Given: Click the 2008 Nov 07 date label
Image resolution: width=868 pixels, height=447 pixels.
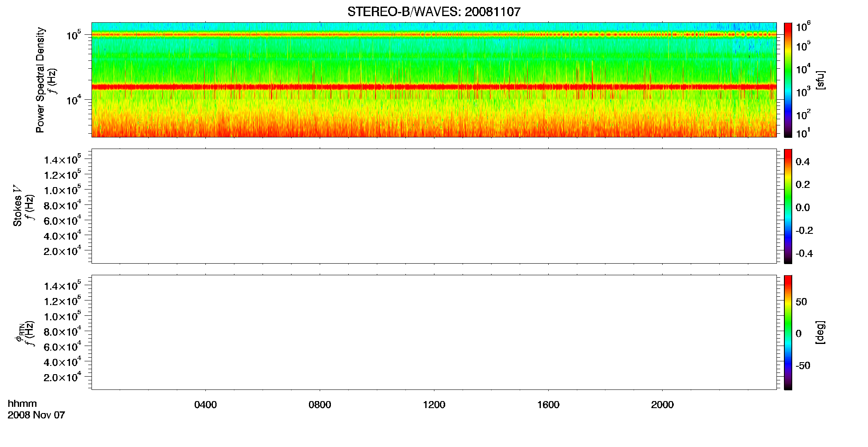Looking at the screenshot, I should 36,415.
